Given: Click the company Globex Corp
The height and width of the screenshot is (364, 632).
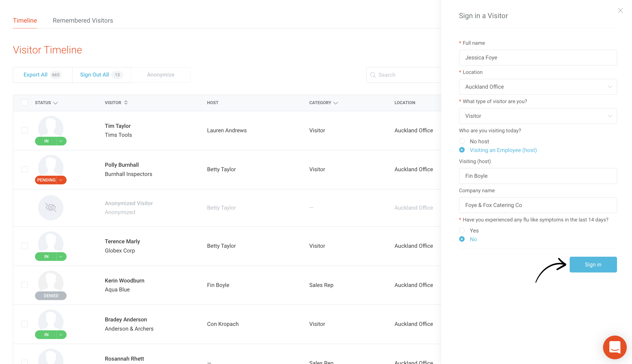Looking at the screenshot, I should click(120, 251).
